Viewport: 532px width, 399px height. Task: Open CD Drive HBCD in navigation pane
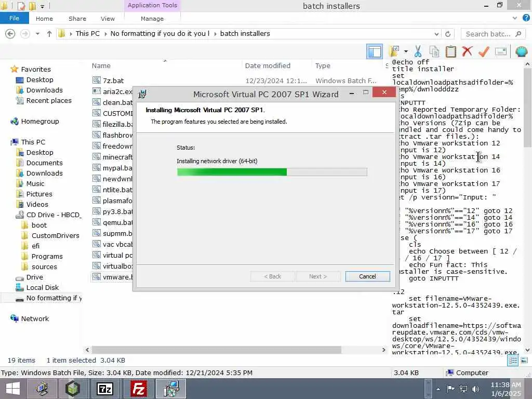54,215
